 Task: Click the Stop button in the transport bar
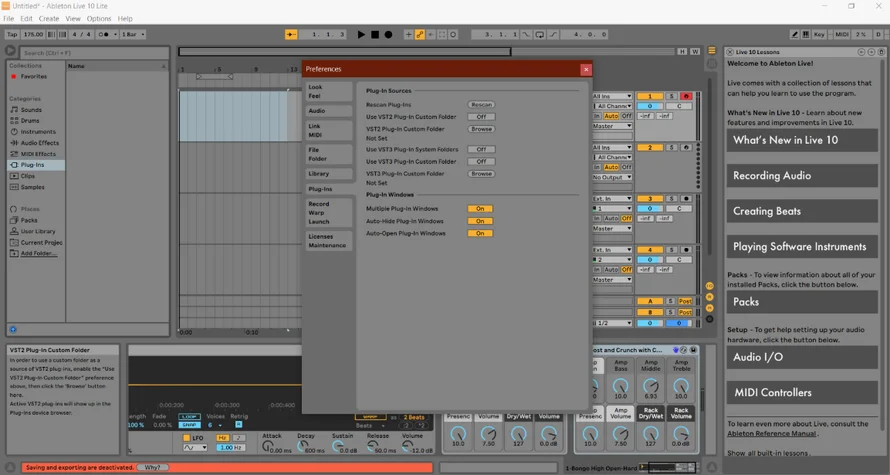pos(375,35)
